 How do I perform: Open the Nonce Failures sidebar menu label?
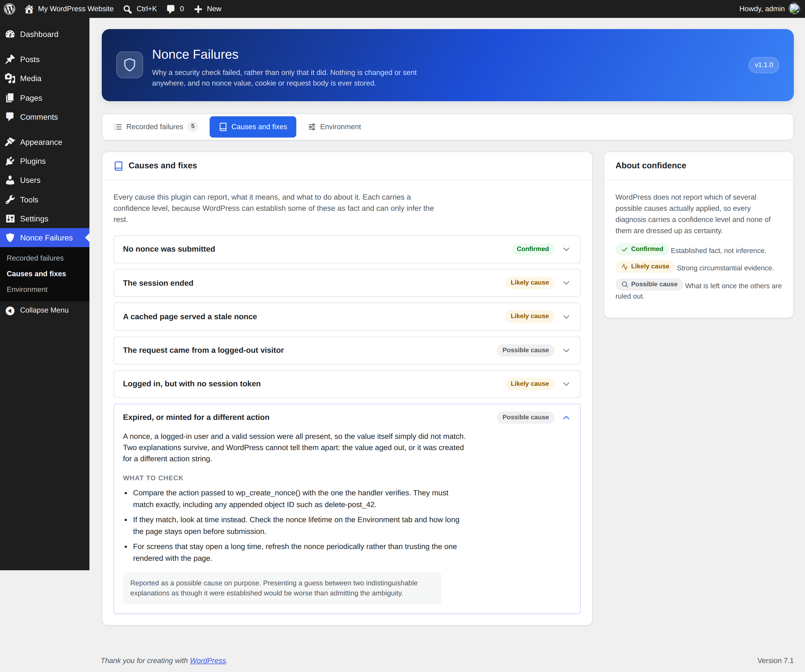(46, 238)
